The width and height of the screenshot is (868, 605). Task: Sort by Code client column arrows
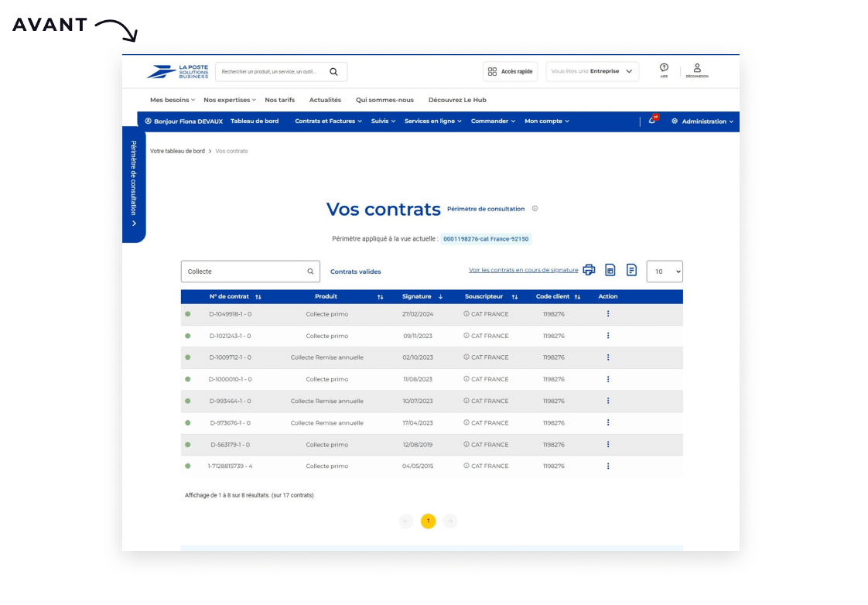coord(577,297)
